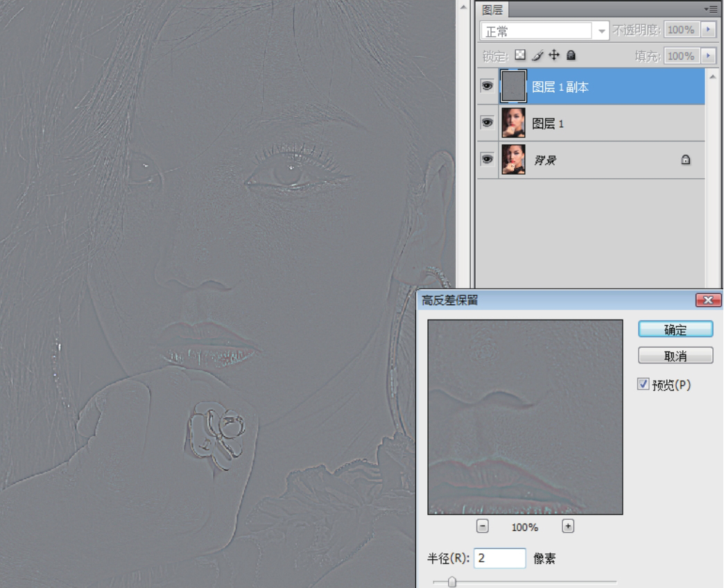Viewport: 724px width, 588px height.
Task: Select the 图层 panel tab
Action: [x=492, y=10]
